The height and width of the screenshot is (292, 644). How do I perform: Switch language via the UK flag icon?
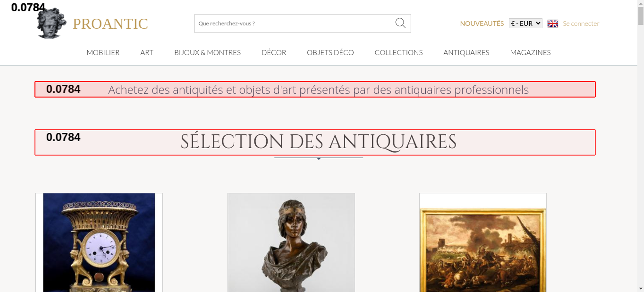click(x=553, y=23)
